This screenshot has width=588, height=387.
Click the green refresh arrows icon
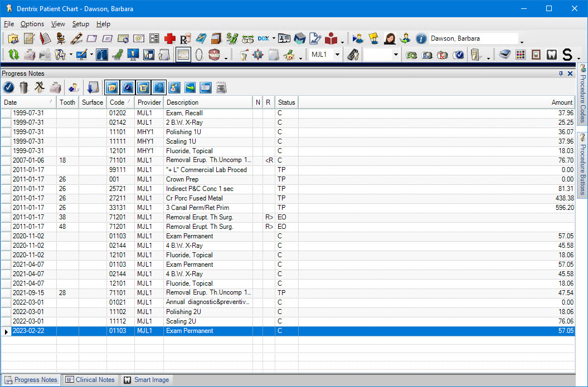click(x=13, y=55)
